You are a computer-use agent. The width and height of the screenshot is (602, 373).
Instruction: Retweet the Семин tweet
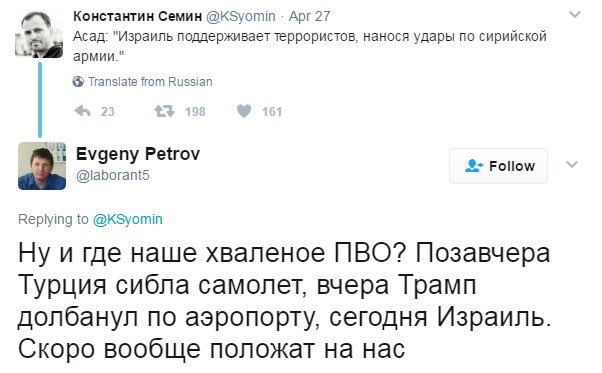pos(164,111)
